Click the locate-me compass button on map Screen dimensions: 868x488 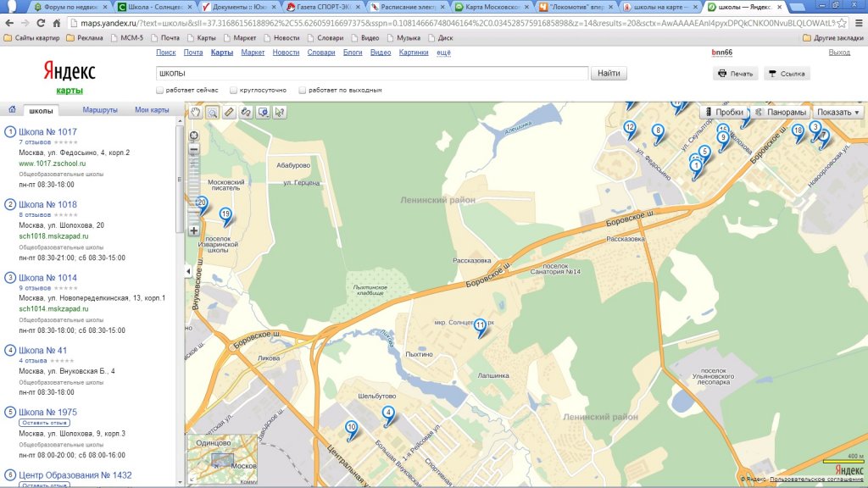click(194, 136)
